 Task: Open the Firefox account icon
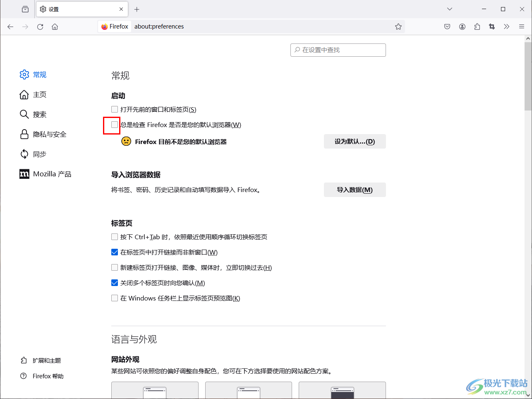(x=462, y=26)
